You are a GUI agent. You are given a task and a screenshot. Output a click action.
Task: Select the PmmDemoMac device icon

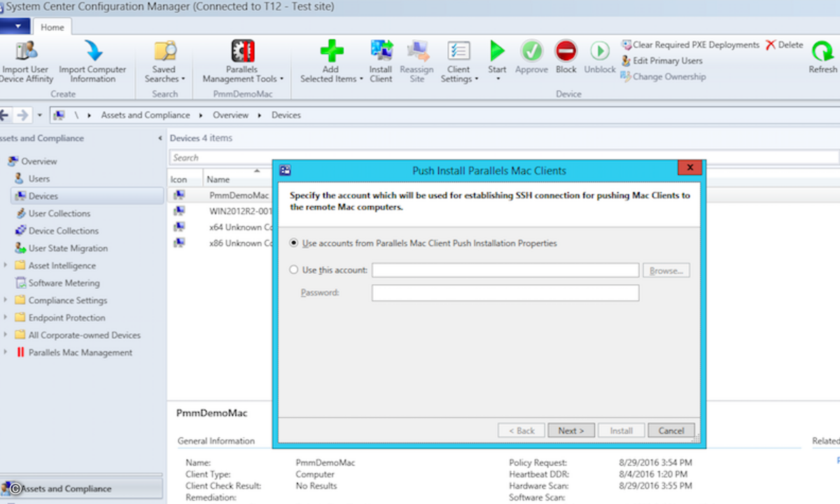(180, 195)
